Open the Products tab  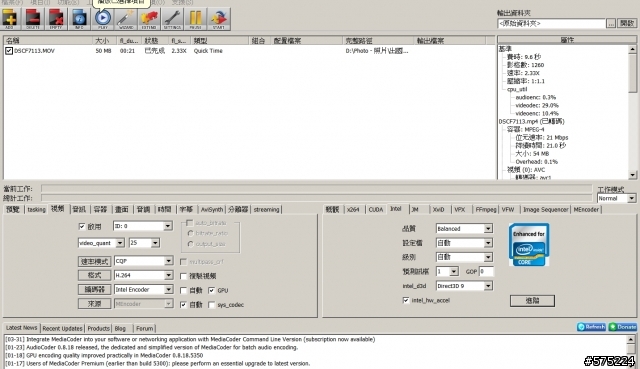point(98,328)
